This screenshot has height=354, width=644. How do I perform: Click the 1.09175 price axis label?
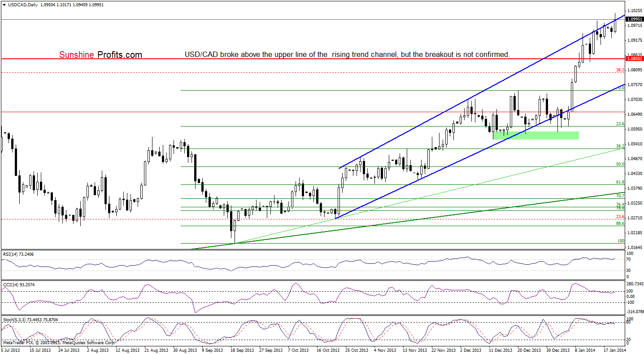tap(635, 40)
